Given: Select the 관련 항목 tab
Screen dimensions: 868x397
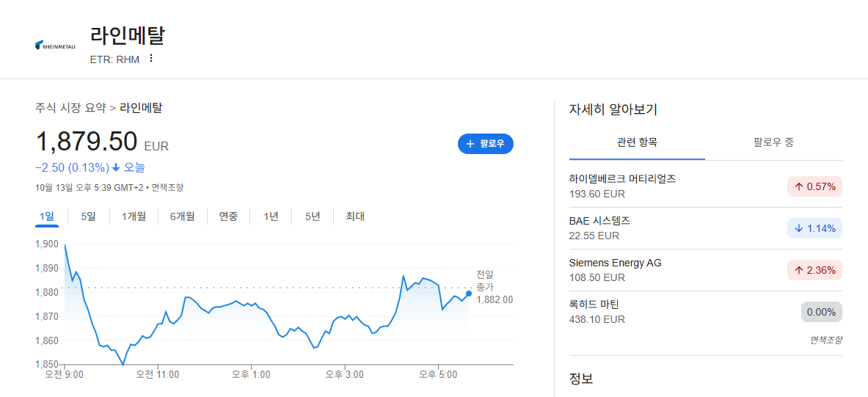Looking at the screenshot, I should click(x=637, y=142).
